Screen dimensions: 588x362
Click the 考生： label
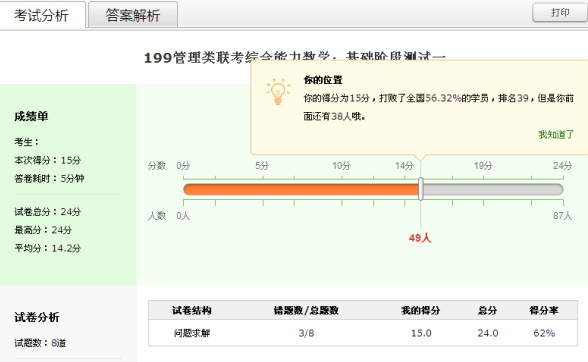(27, 142)
